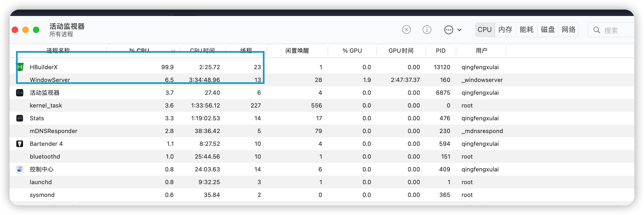Click the Activity Monitor app icon in list

tap(20, 93)
